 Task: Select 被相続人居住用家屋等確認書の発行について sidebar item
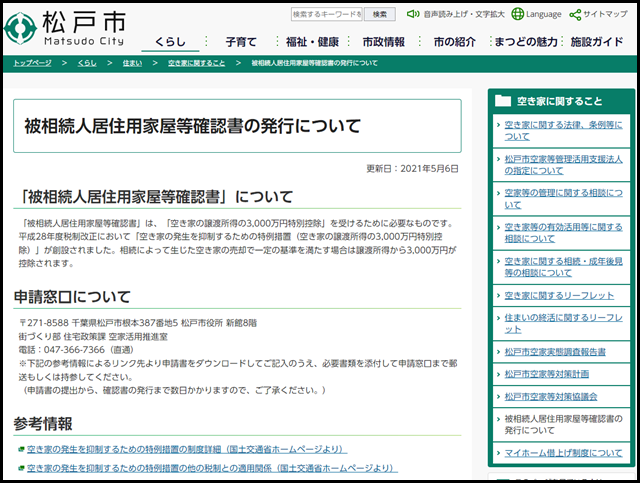click(x=563, y=424)
